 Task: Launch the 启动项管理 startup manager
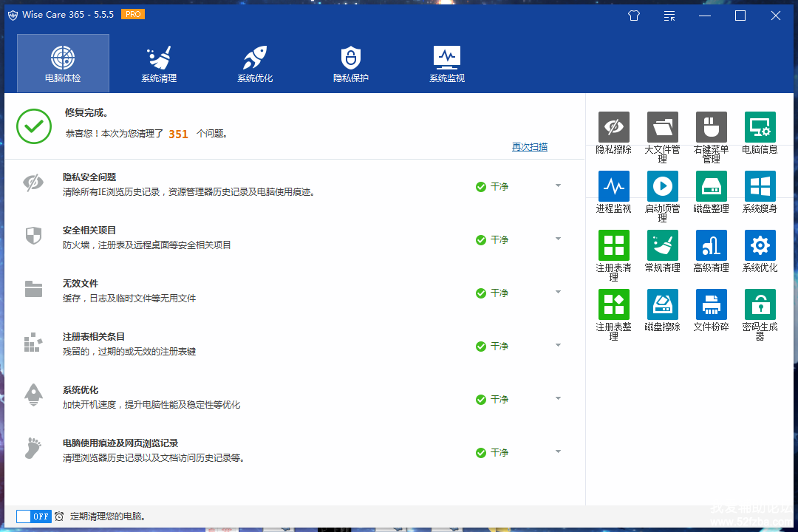tap(663, 186)
